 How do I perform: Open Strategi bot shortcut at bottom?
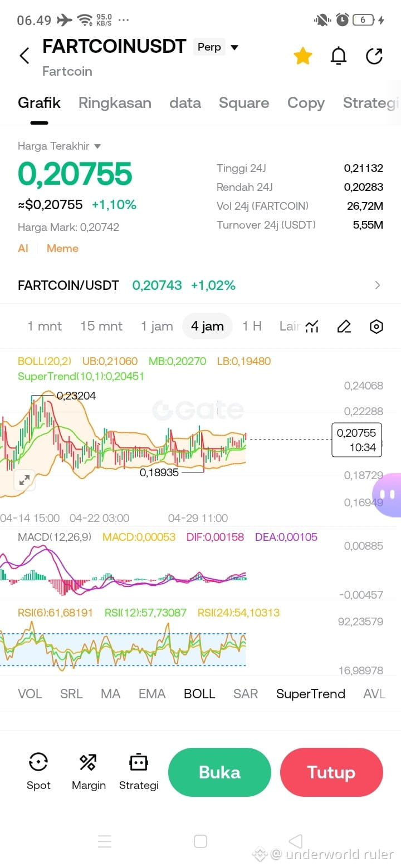[139, 771]
